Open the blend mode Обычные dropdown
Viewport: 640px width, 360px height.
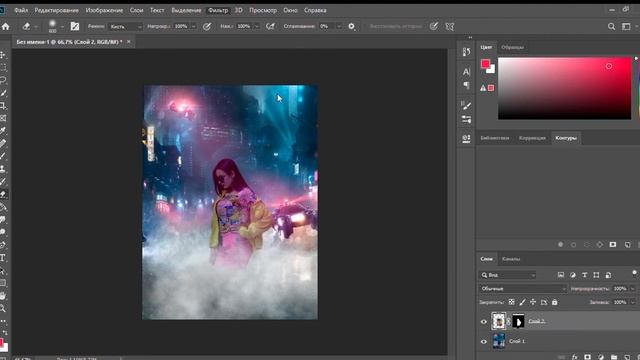(522, 289)
